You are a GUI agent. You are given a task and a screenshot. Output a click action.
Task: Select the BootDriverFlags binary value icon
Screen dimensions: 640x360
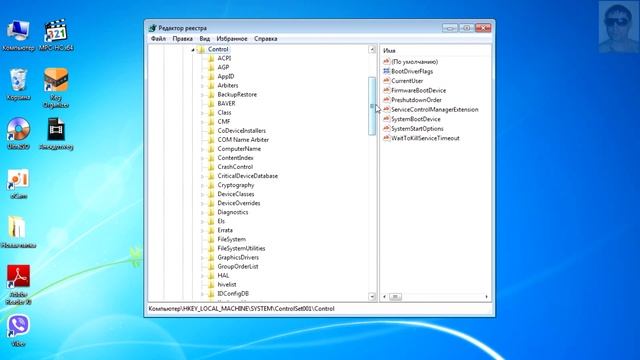pos(387,71)
